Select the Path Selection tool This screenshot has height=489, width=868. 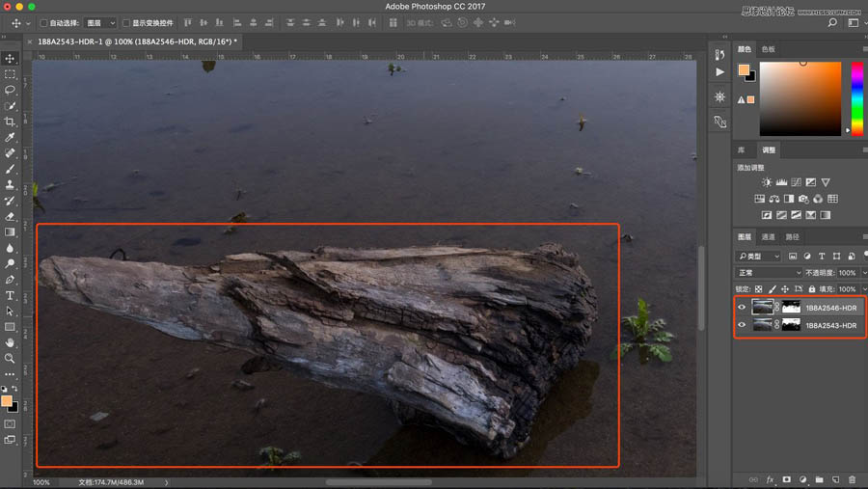[10, 312]
